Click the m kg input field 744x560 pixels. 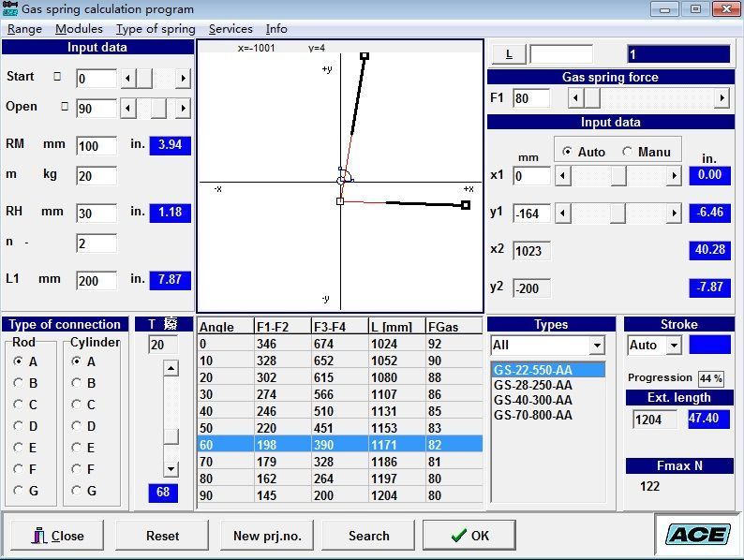97,176
